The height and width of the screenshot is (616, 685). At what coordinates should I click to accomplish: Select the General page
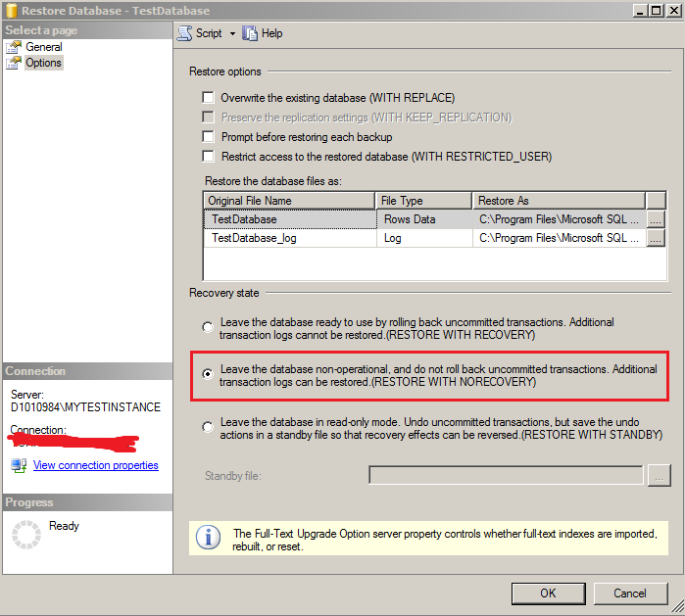tap(44, 47)
